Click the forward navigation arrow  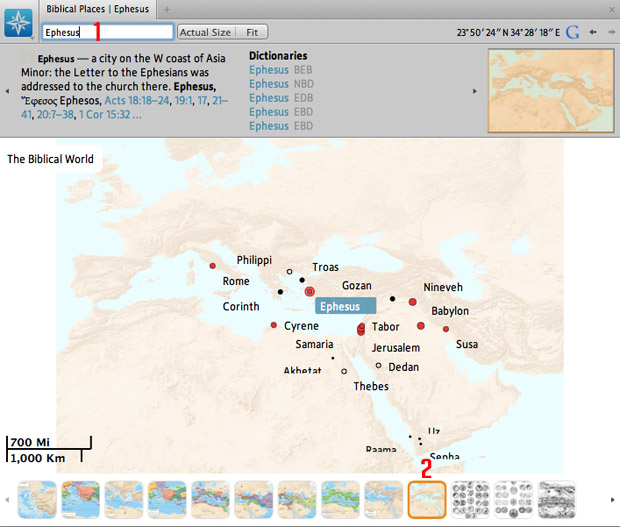(611, 32)
